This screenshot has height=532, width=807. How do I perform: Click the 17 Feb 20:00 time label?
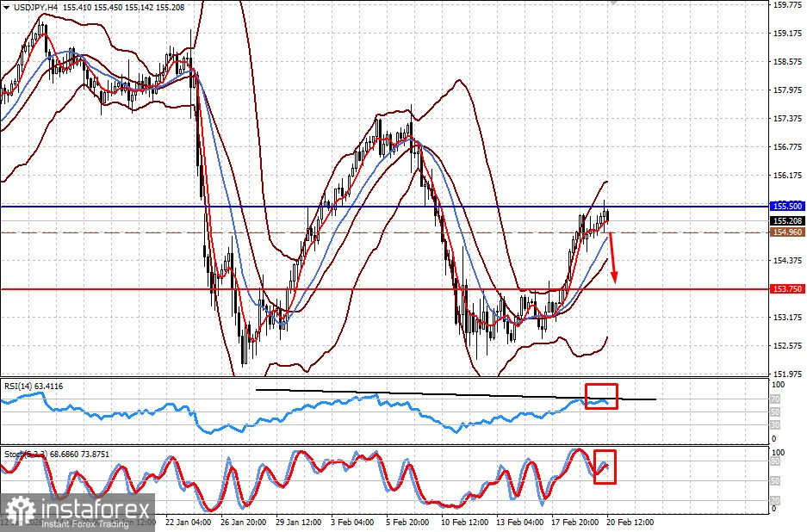[x=574, y=523]
